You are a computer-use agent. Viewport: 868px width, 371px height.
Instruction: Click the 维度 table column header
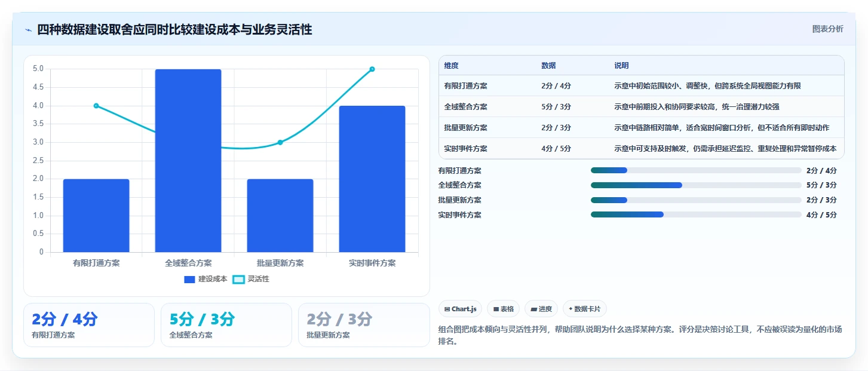point(452,66)
